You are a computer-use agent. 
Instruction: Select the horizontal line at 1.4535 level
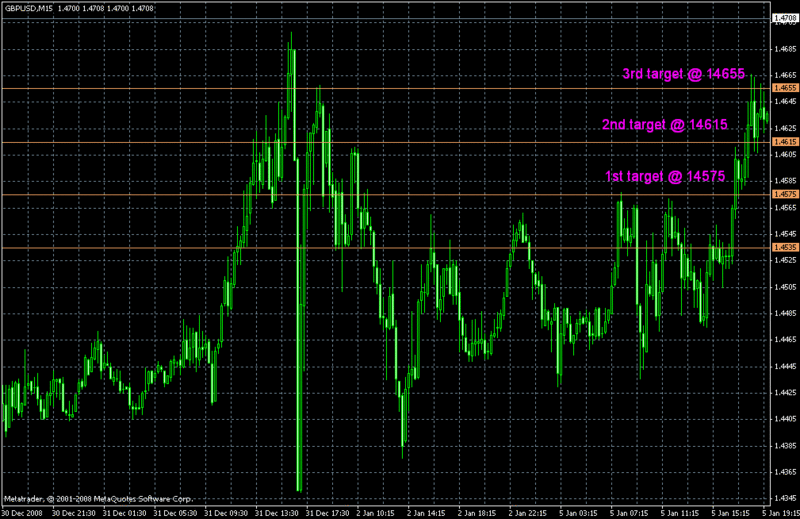coord(385,248)
